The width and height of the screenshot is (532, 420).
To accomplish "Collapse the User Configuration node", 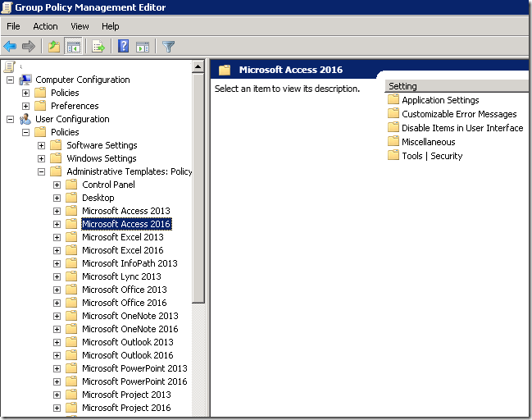I will pos(10,120).
